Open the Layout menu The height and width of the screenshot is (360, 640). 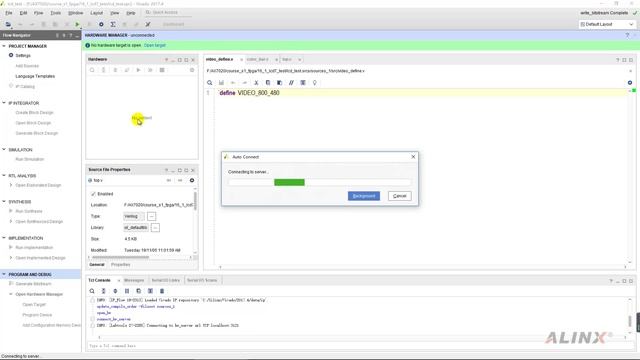[x=96, y=13]
